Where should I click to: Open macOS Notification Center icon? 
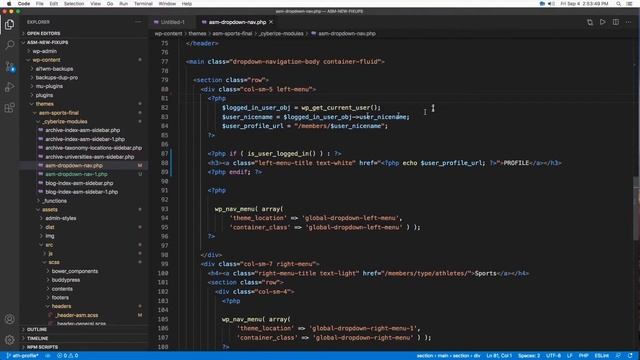click(x=630, y=4)
